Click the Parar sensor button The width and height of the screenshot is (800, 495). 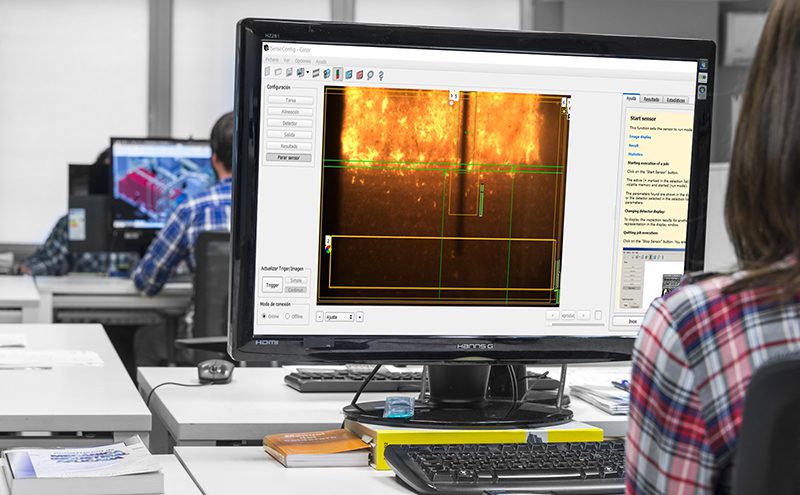[x=289, y=158]
